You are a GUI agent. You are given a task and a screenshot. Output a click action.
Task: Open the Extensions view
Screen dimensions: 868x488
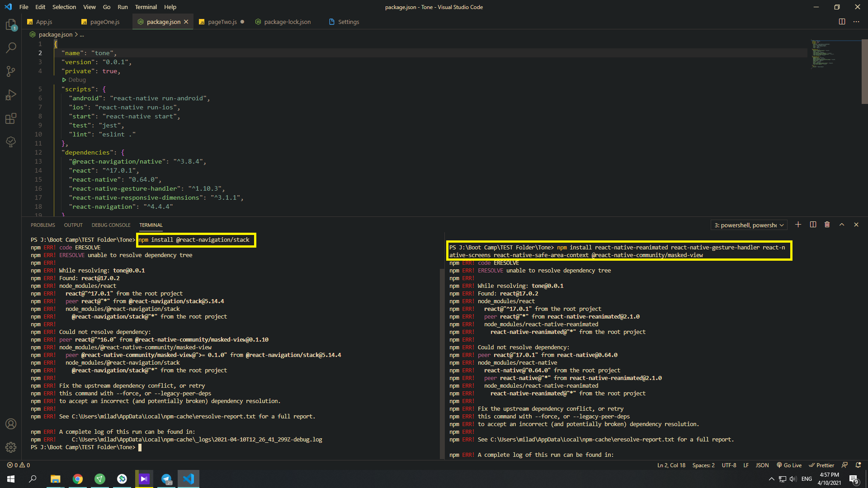pos(11,118)
